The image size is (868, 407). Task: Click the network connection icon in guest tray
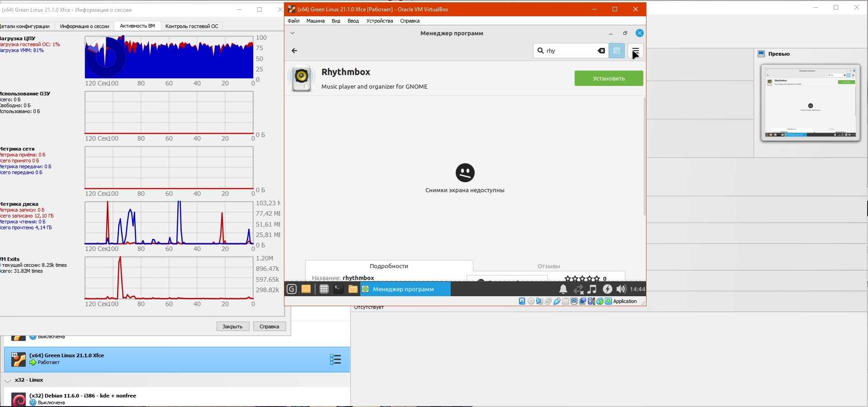point(578,289)
